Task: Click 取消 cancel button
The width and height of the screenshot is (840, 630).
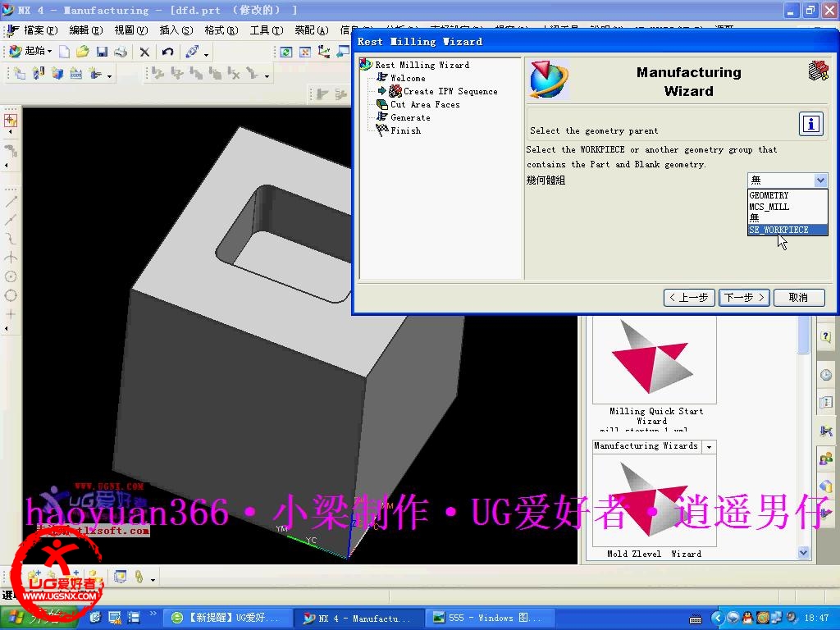Action: coord(799,297)
